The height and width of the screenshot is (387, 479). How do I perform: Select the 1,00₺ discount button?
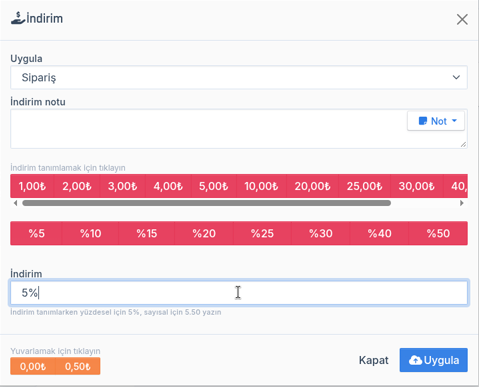(x=32, y=186)
